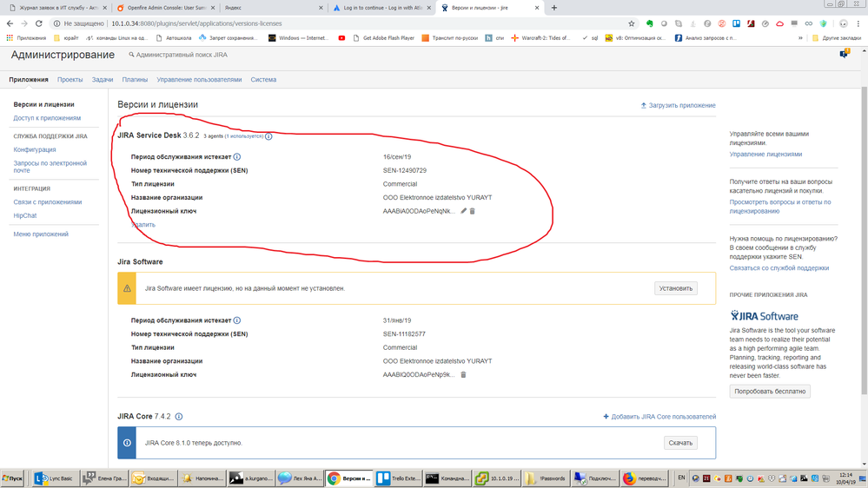Go back to the previous page
868x488 pixels.
(x=10, y=23)
